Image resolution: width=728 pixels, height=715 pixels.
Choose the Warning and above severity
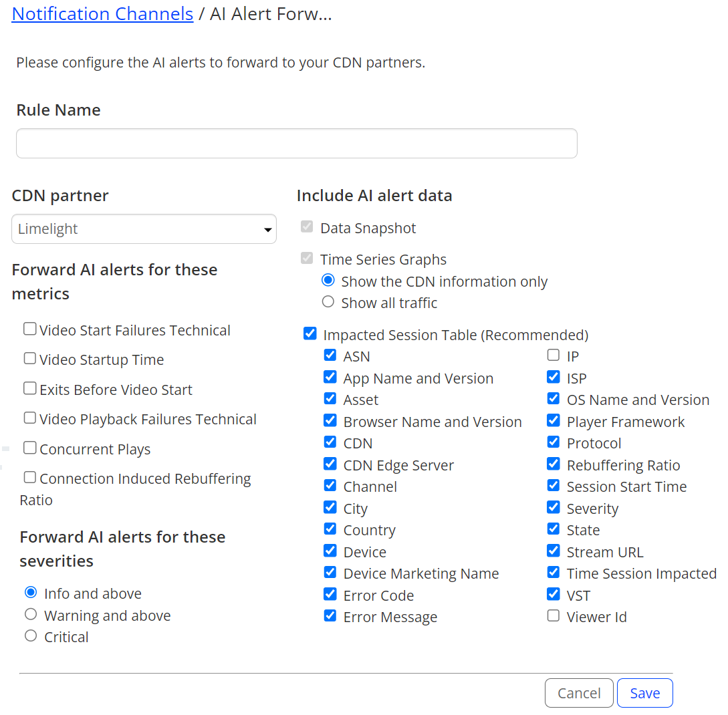(31, 614)
